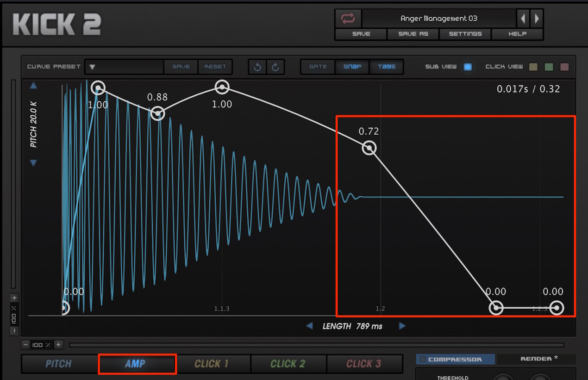This screenshot has height=380, width=588.
Task: Increase length with right arrow
Action: pyautogui.click(x=402, y=326)
